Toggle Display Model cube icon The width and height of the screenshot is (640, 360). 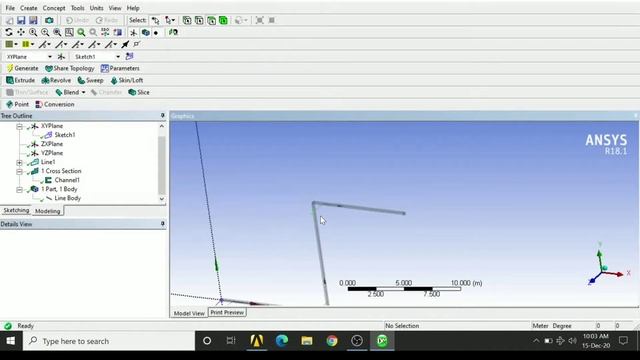(x=145, y=32)
